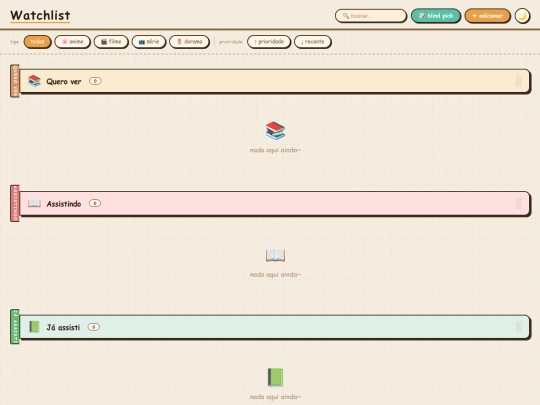Image resolution: width=540 pixels, height=405 pixels.
Task: Click 'nada aqui ainda~' under Assistindo
Action: 275,274
